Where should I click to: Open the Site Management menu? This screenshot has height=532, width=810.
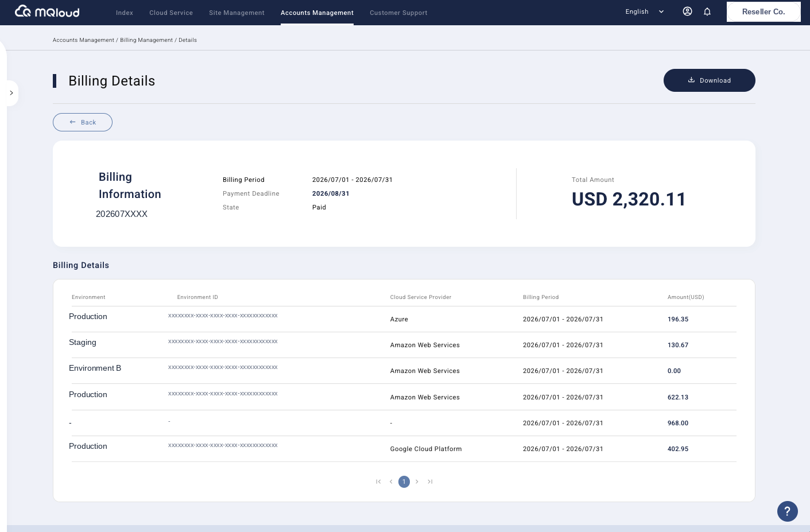(237, 13)
